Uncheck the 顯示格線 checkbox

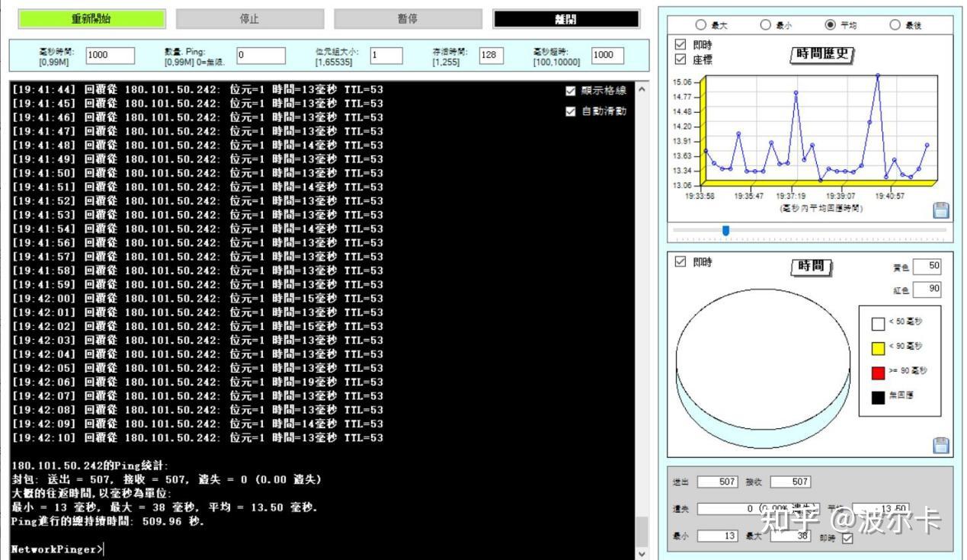(x=571, y=89)
